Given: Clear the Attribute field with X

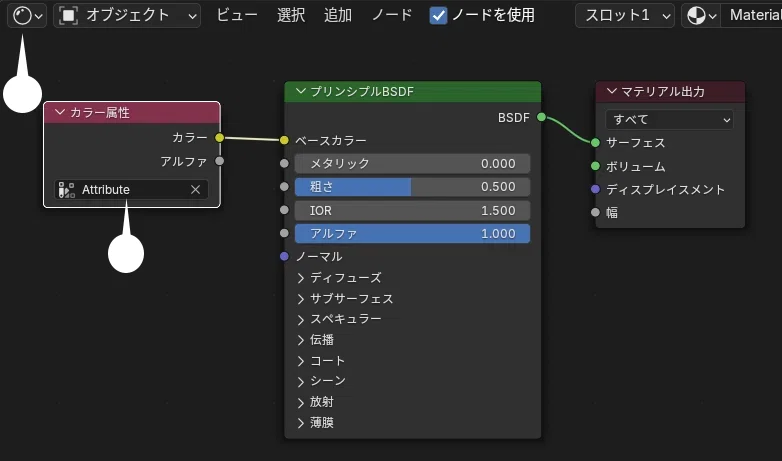Looking at the screenshot, I should point(196,190).
